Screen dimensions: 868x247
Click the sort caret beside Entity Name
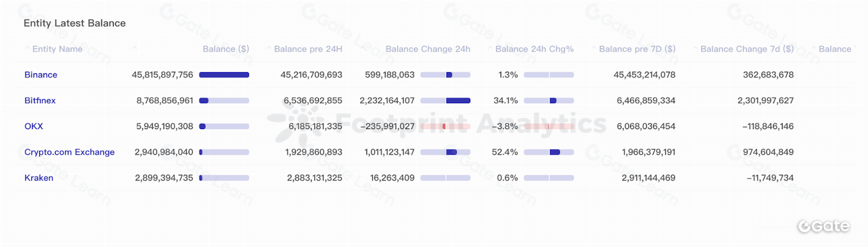pos(27,49)
